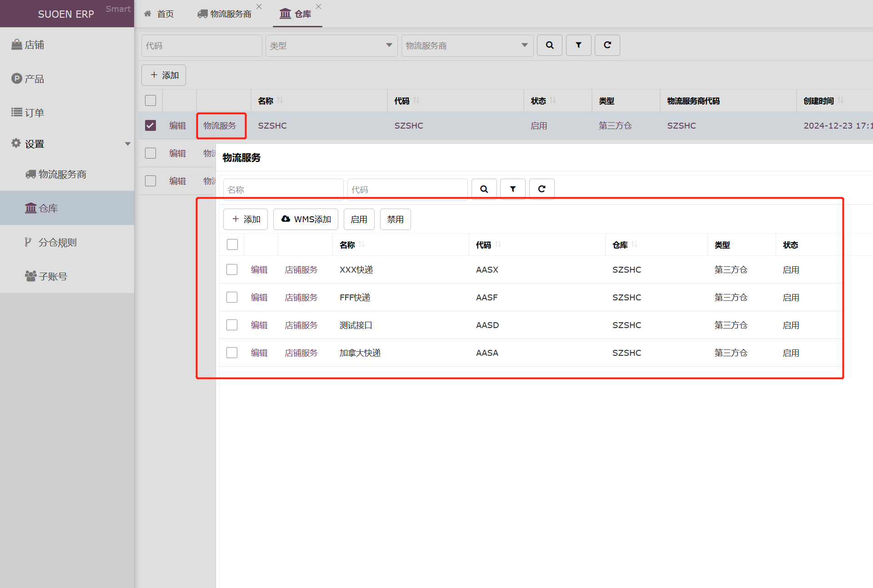Toggle select-all checkbox in logistics service table
Screen dimensions: 873x588
click(x=232, y=244)
